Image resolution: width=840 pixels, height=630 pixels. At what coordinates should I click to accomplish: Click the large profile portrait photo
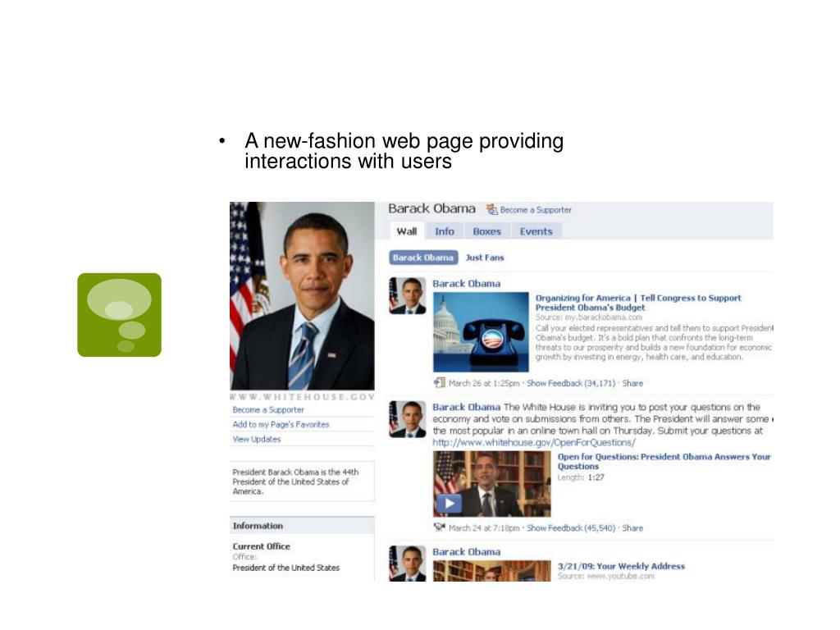[302, 295]
